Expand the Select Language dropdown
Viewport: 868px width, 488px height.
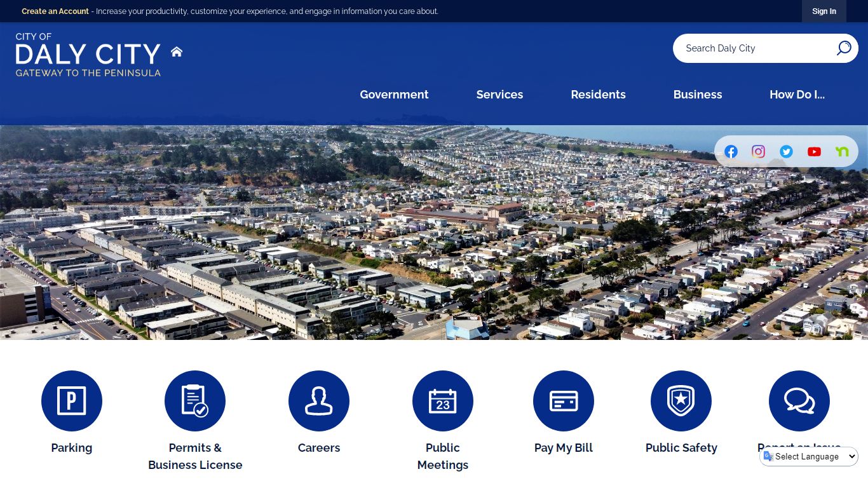pyautogui.click(x=809, y=456)
